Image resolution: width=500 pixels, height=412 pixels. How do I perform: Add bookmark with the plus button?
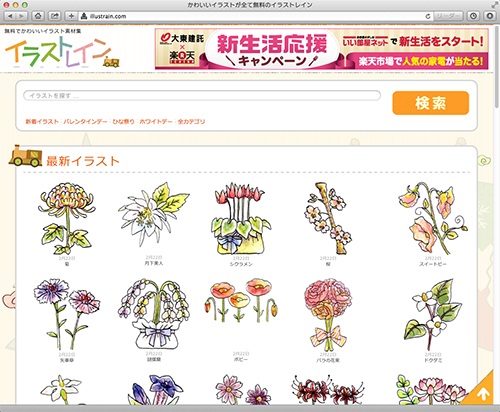71,16
